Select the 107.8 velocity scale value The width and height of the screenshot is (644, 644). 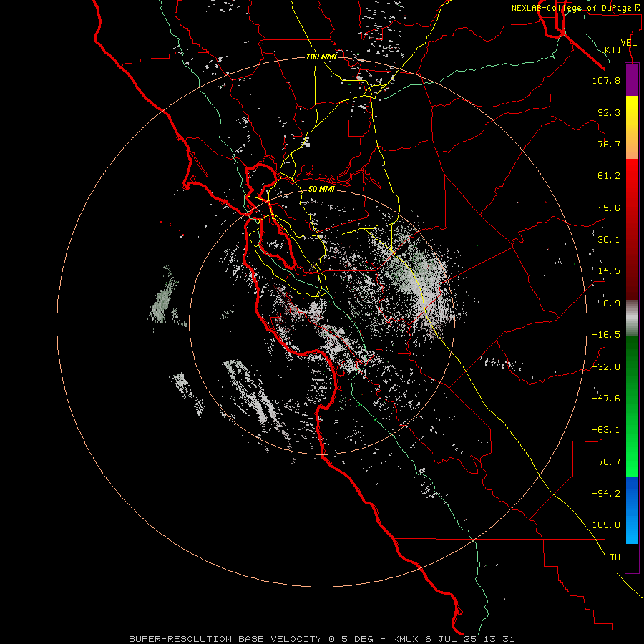[x=606, y=80]
